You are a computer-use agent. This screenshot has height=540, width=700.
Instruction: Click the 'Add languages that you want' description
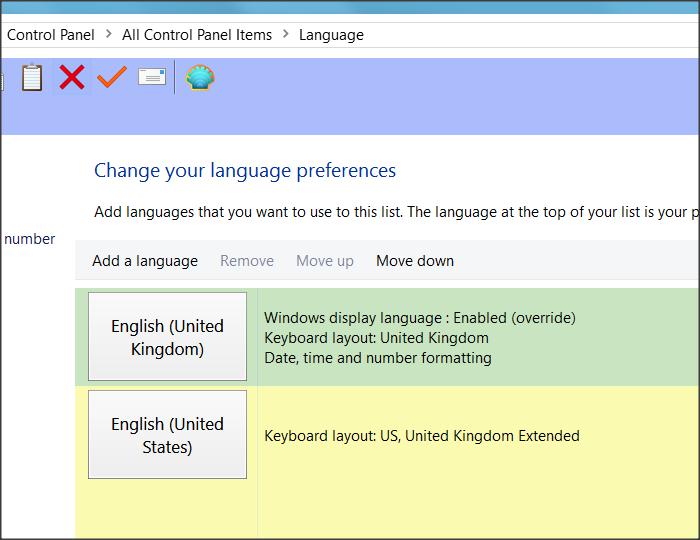click(x=396, y=212)
